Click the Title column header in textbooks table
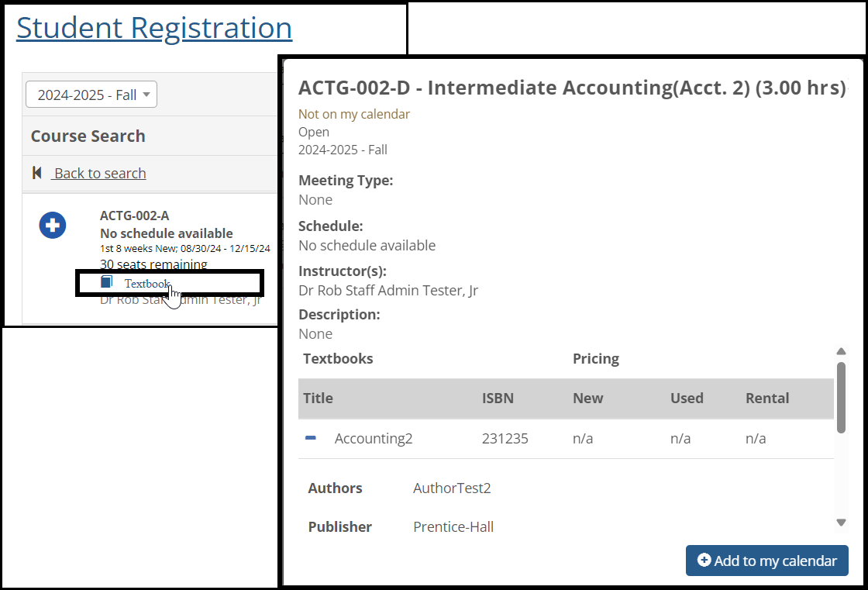Viewport: 868px width, 590px height. 318,398
